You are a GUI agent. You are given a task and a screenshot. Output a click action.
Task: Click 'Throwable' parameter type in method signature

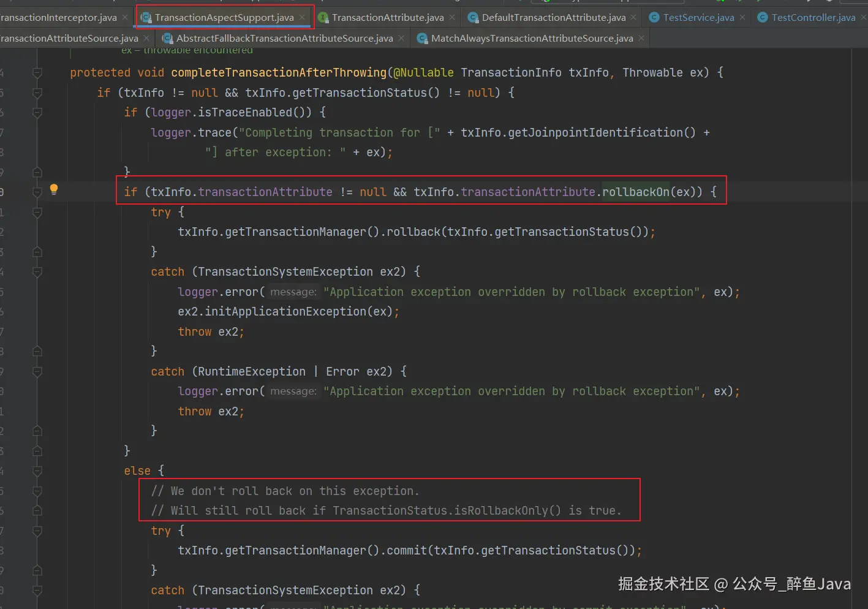[x=652, y=72]
